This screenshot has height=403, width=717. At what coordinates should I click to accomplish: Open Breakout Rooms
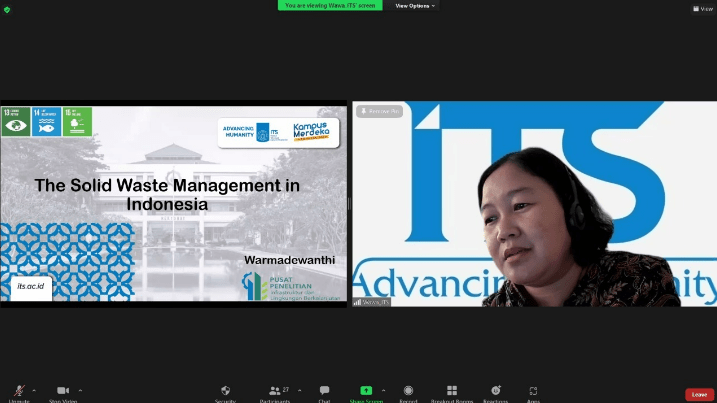(452, 391)
